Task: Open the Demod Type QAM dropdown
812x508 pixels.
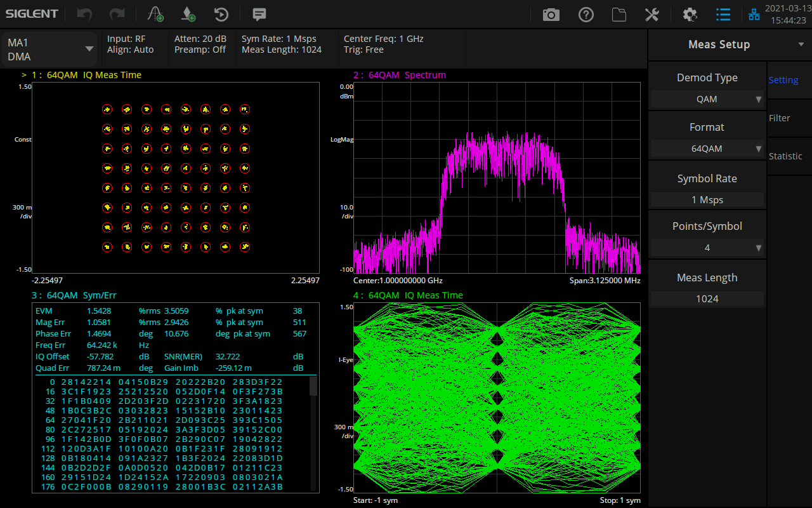Action: pos(707,99)
